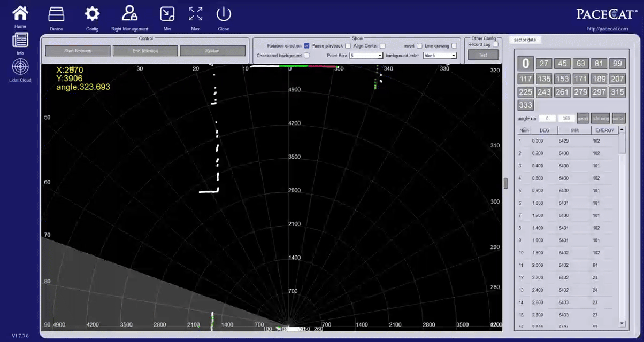The image size is (644, 342).
Task: Select sector 261 button
Action: 562,92
